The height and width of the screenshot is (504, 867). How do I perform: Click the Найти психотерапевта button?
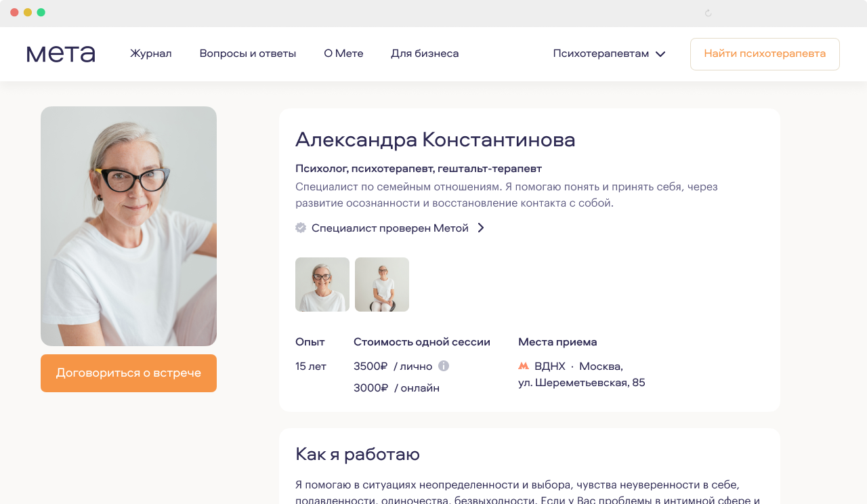pyautogui.click(x=765, y=54)
